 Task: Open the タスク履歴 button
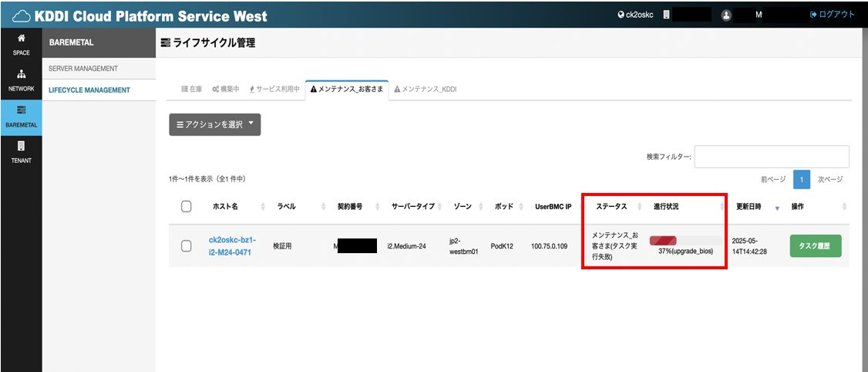[x=816, y=246]
